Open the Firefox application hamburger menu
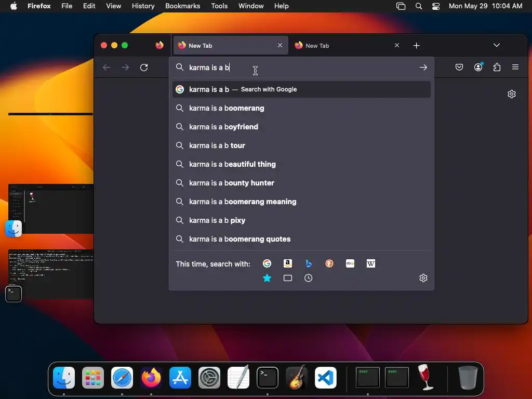The image size is (532, 399). 515,67
